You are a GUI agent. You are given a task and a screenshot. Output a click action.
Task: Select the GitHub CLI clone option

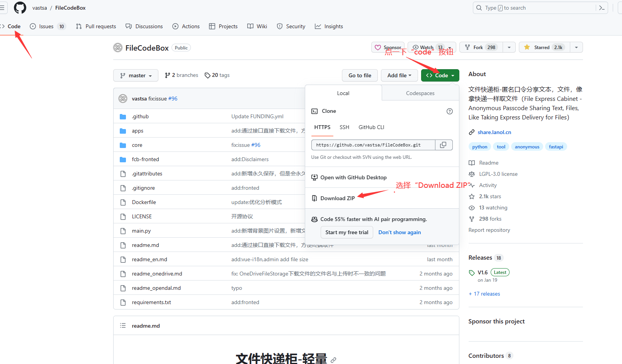[371, 127]
